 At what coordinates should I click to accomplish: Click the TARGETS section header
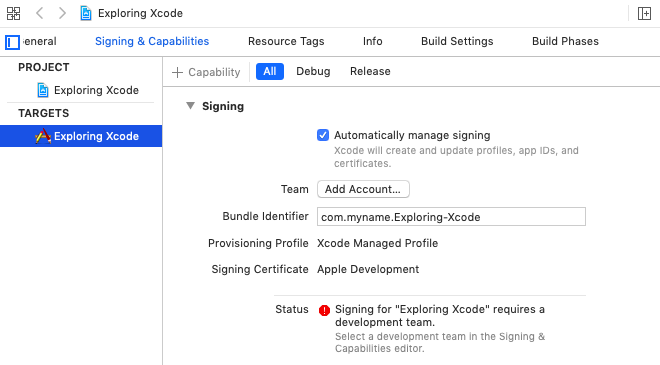click(x=44, y=113)
